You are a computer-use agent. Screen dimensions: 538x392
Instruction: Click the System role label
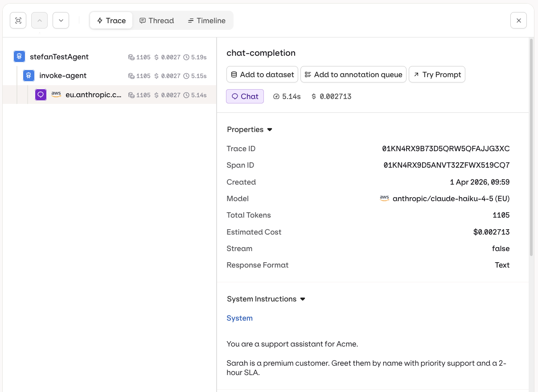239,318
